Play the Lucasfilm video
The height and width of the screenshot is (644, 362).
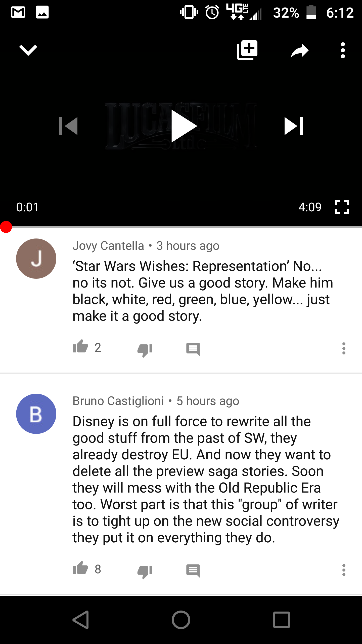pos(184,126)
